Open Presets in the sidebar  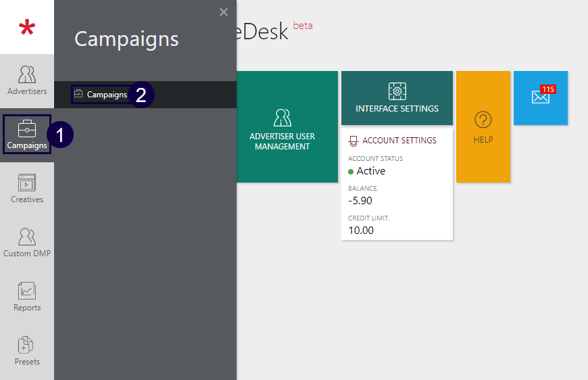27,351
